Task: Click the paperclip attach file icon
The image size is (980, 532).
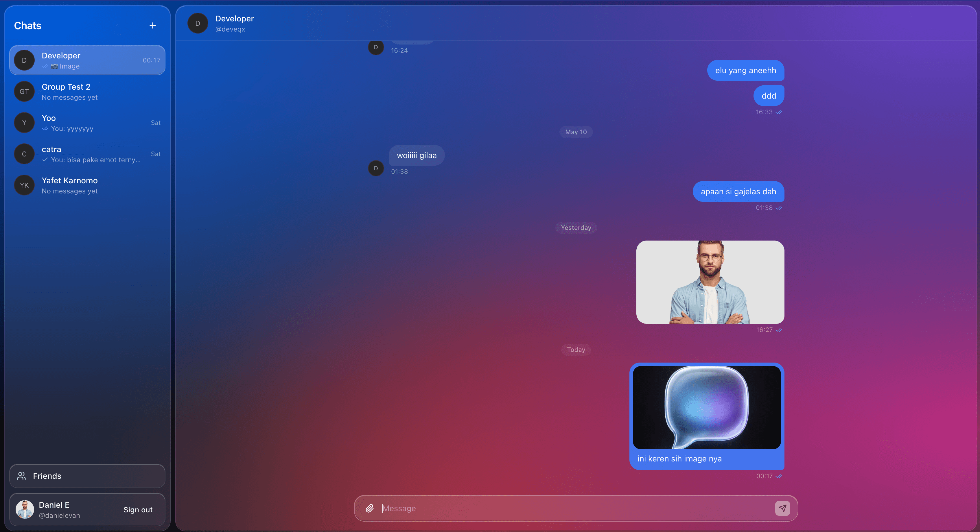Action: (370, 508)
